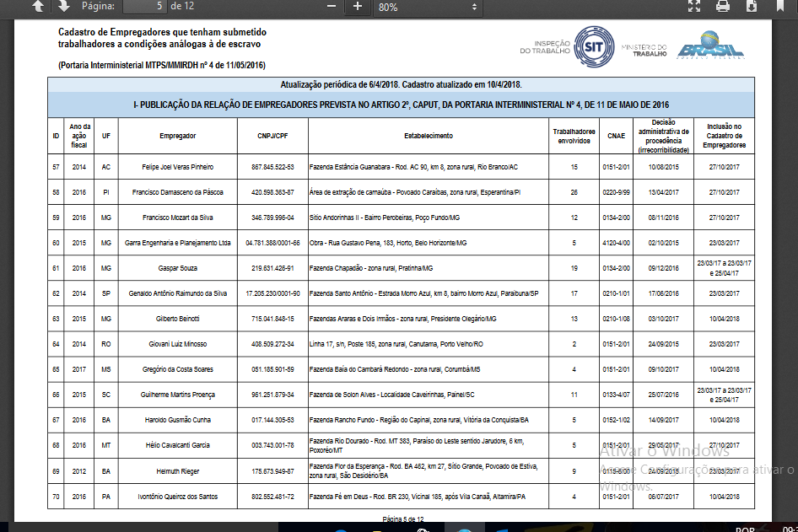The height and width of the screenshot is (532, 798).
Task: Select the 'Estabelecimento' column header
Action: [x=429, y=136]
